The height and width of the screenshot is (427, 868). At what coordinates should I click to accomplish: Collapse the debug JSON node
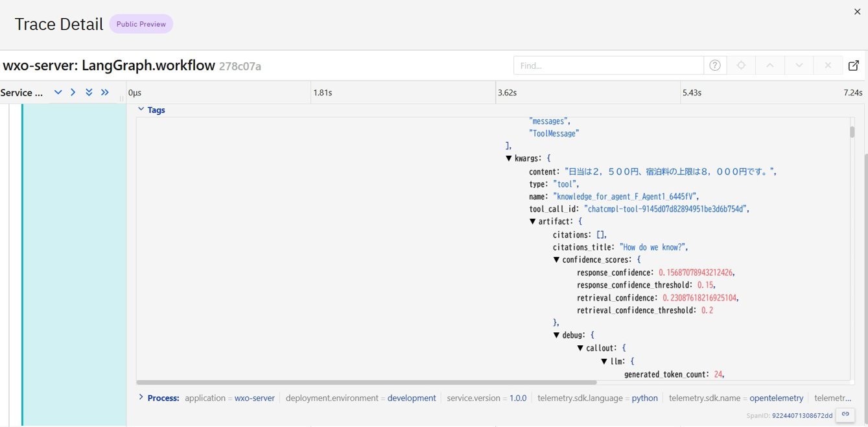[556, 335]
